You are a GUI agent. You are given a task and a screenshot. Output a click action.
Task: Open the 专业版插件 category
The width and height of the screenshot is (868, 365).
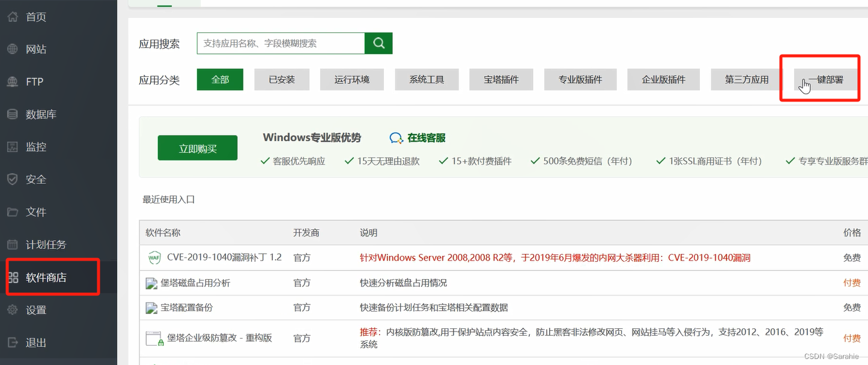point(580,79)
